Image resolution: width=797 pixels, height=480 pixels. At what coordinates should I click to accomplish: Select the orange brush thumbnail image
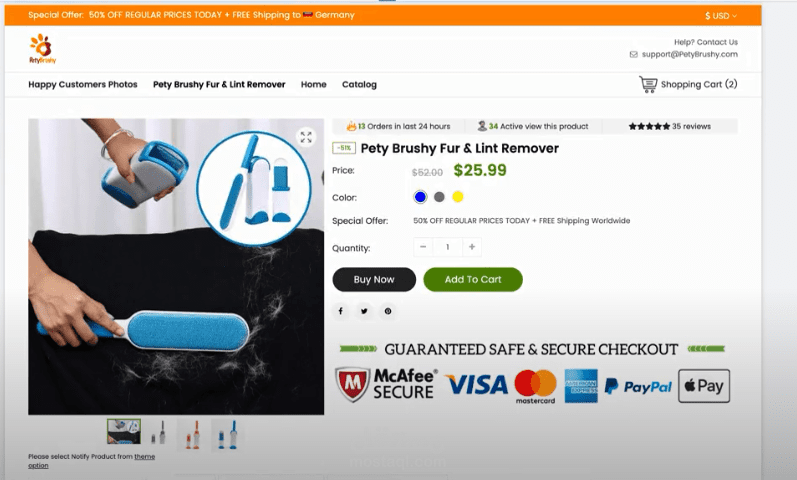(193, 435)
